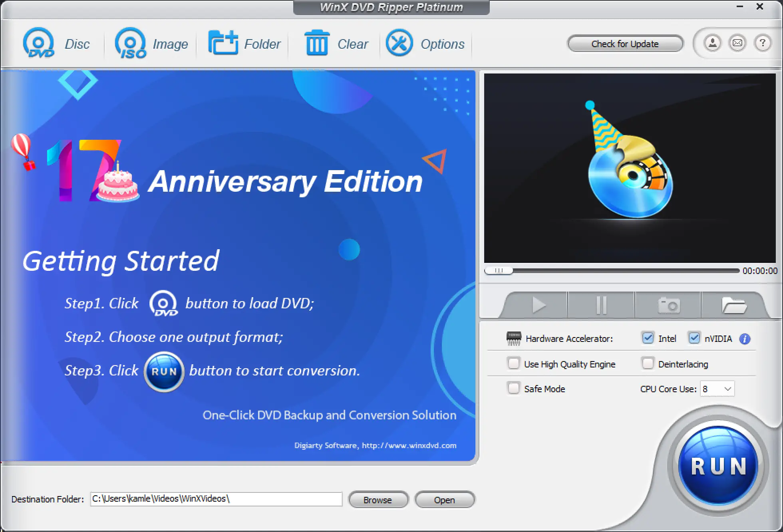Open the Options settings

(425, 43)
